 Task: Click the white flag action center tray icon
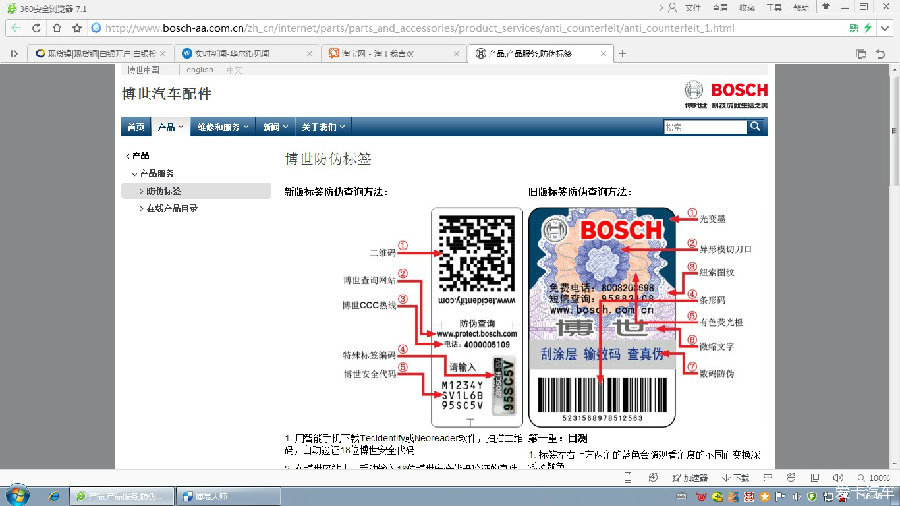(780, 497)
